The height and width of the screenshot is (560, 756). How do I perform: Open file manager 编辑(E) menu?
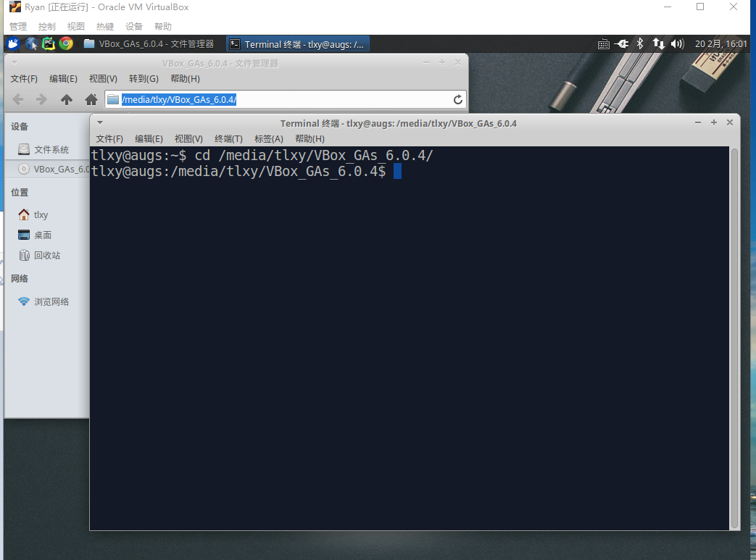click(63, 78)
